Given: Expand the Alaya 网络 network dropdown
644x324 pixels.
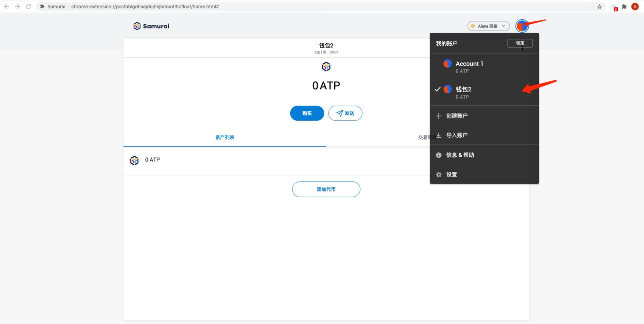Looking at the screenshot, I should coord(488,26).
